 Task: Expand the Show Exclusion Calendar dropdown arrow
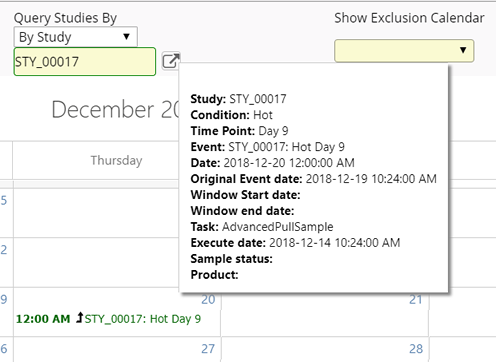(463, 50)
